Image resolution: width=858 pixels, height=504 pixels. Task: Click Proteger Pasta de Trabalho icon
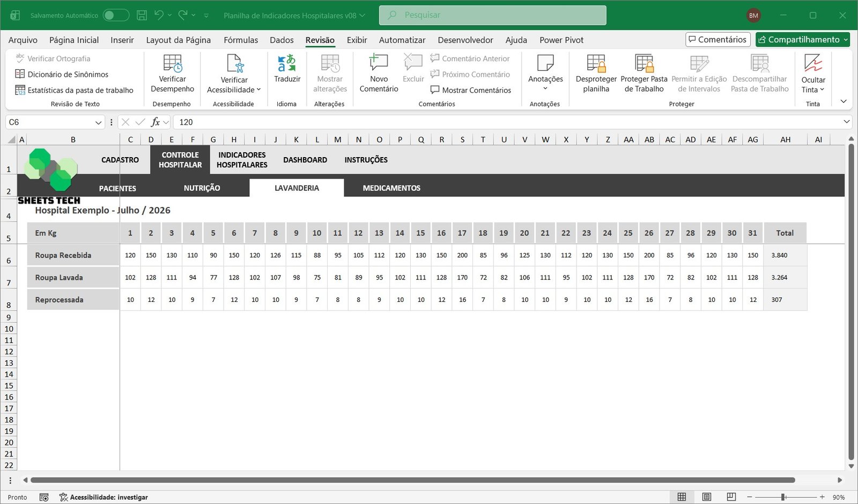click(643, 64)
